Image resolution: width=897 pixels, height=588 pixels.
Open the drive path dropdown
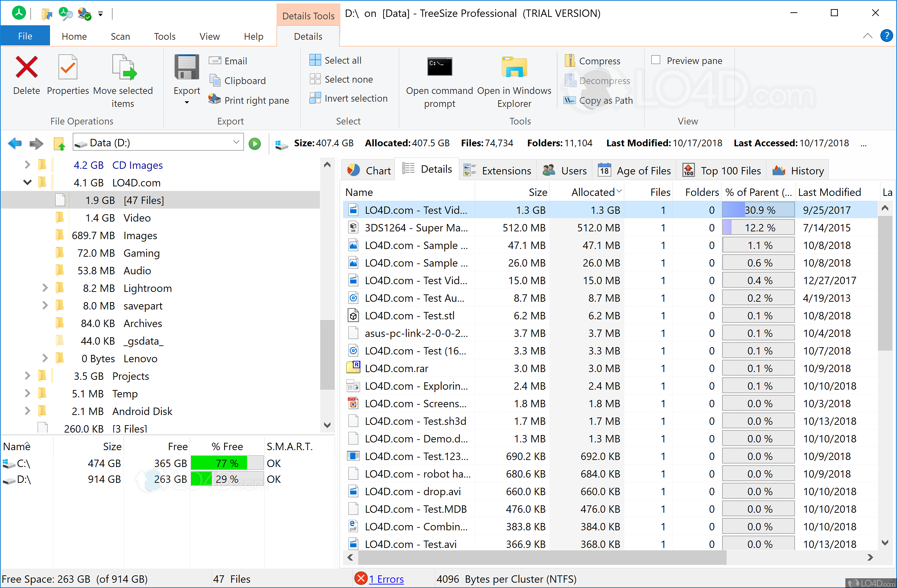(x=236, y=142)
